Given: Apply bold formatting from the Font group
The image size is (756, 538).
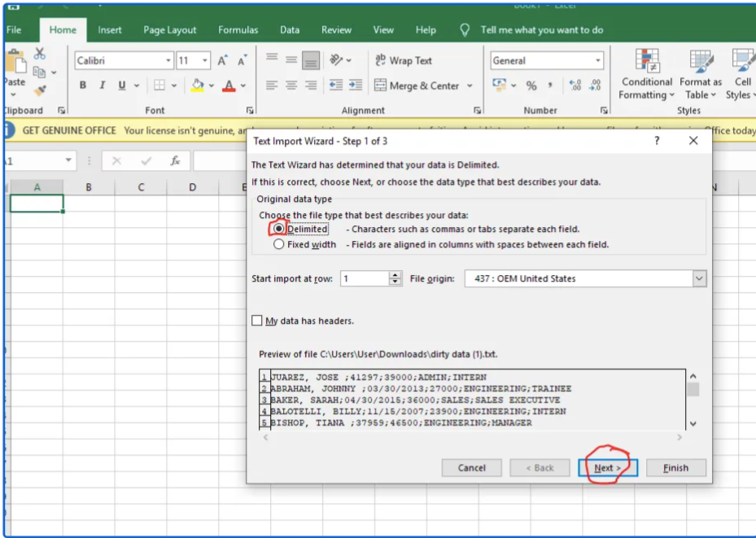Looking at the screenshot, I should coord(82,85).
